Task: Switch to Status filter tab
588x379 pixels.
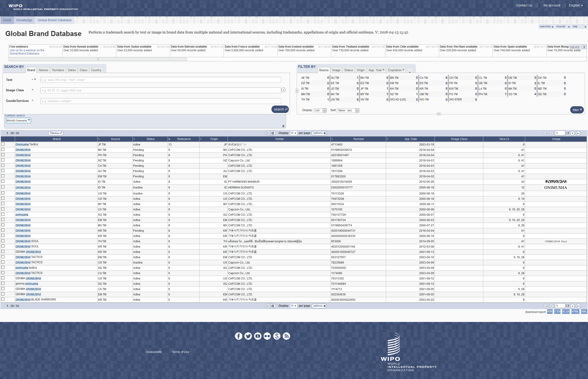Action: [x=348, y=70]
